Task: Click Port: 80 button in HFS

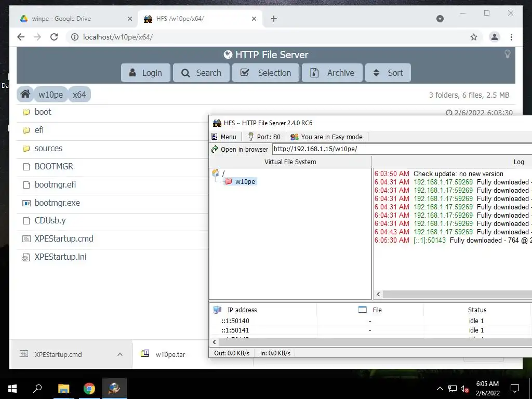Action: pos(264,137)
